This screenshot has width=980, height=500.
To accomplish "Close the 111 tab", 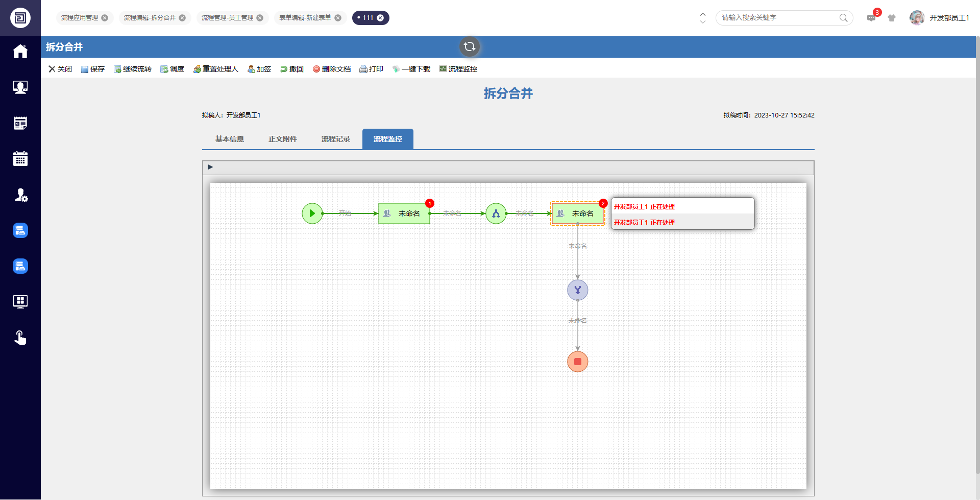I will (380, 18).
